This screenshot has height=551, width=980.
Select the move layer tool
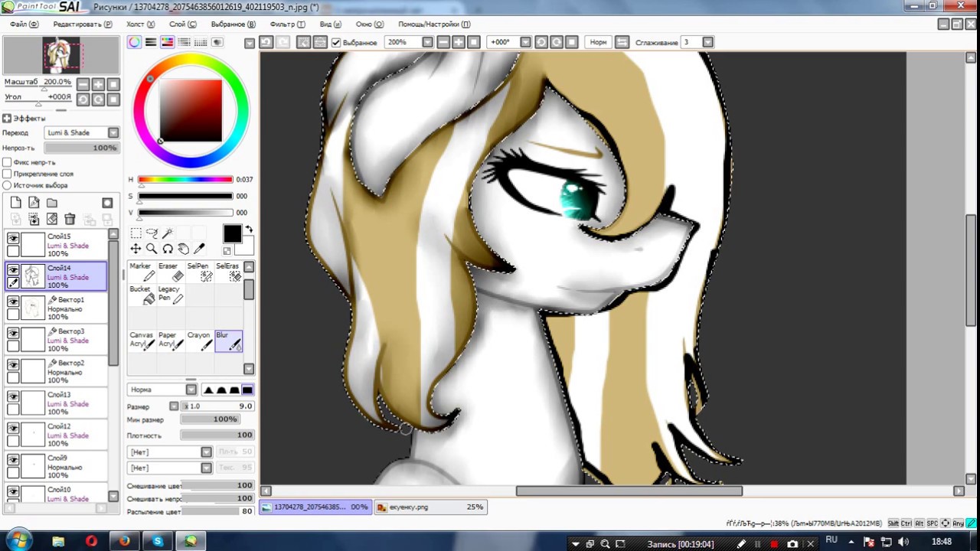[136, 249]
